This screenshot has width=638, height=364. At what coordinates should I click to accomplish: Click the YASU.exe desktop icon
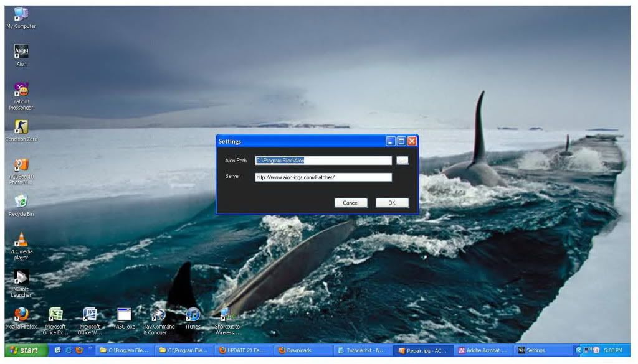coord(124,315)
